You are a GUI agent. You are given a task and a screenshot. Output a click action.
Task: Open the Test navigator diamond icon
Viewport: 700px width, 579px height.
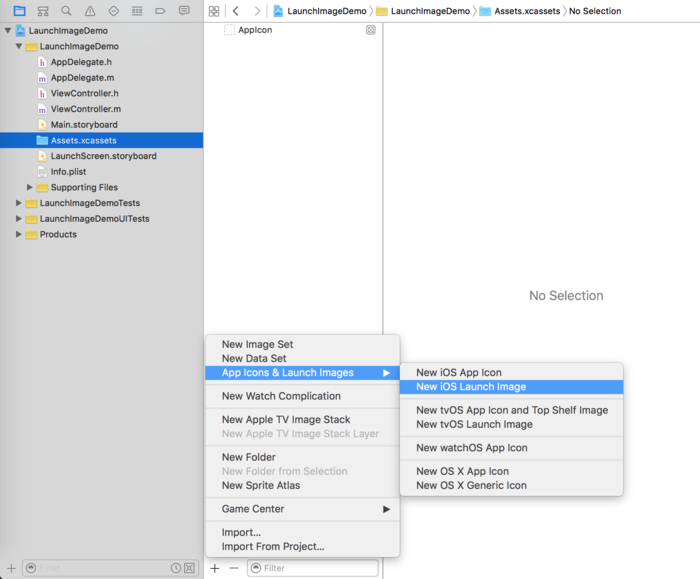tap(113, 11)
